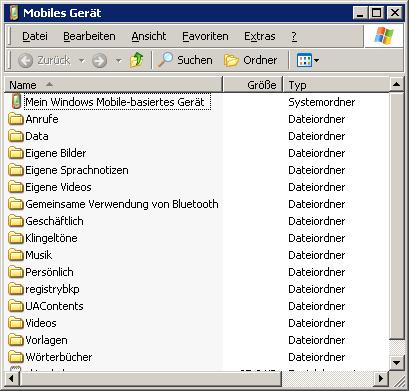
Task: Open the forward history dropdown arrow
Action: [118, 61]
